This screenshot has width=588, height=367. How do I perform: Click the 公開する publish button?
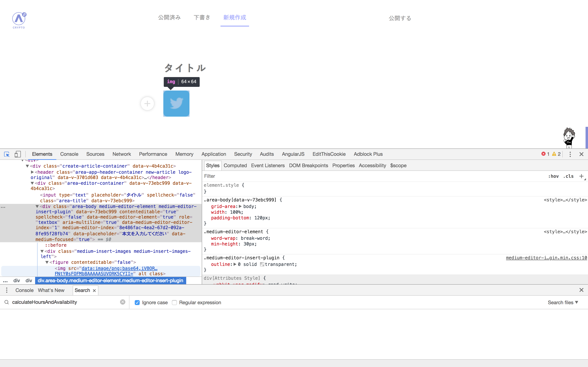click(400, 18)
